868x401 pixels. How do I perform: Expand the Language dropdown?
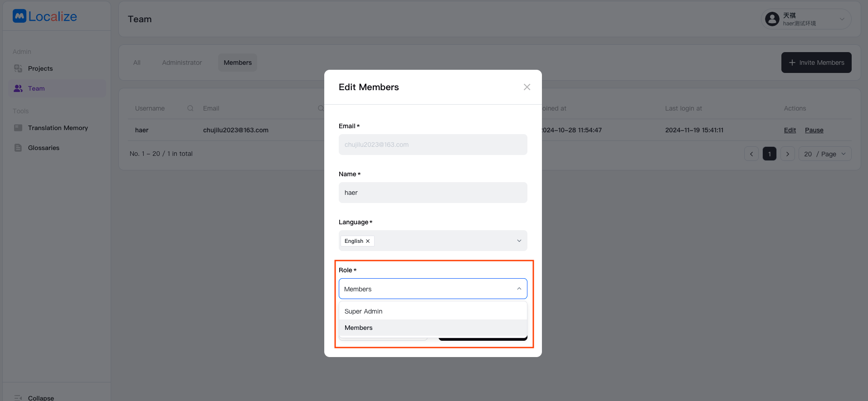pos(519,241)
